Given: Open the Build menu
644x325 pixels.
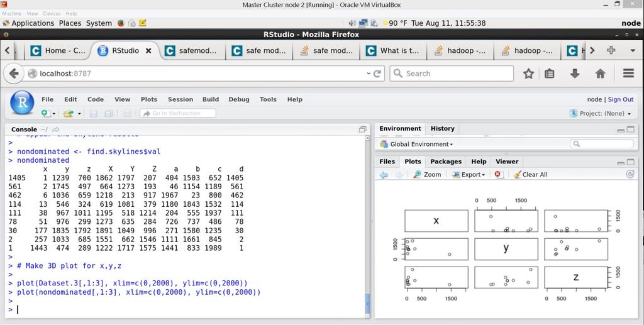Looking at the screenshot, I should [210, 99].
